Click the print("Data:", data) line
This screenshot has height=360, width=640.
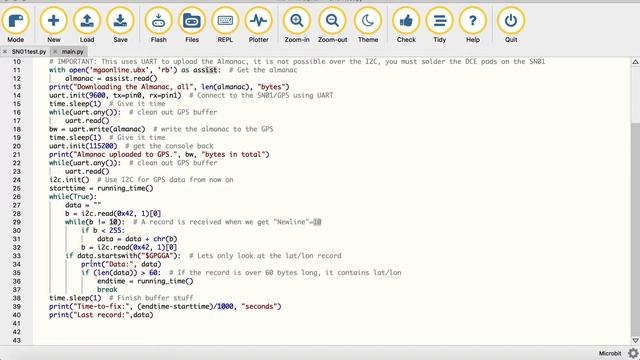(x=121, y=264)
